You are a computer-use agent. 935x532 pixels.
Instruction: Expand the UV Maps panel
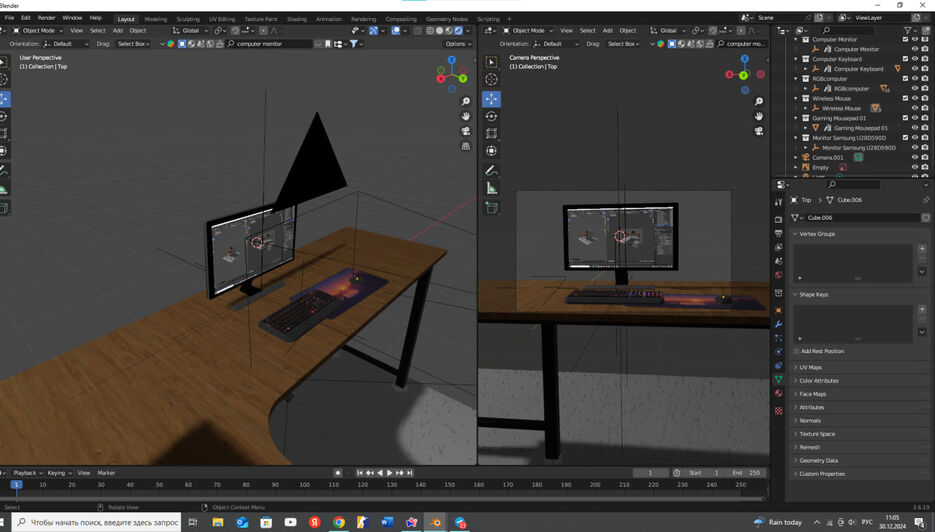[x=810, y=367]
